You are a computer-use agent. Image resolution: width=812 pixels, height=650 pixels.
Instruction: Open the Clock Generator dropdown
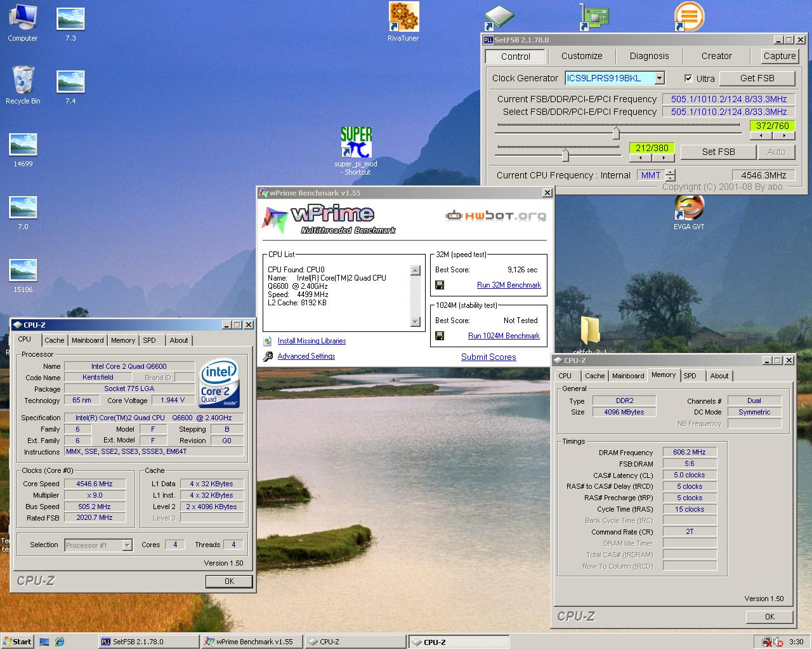[x=660, y=78]
